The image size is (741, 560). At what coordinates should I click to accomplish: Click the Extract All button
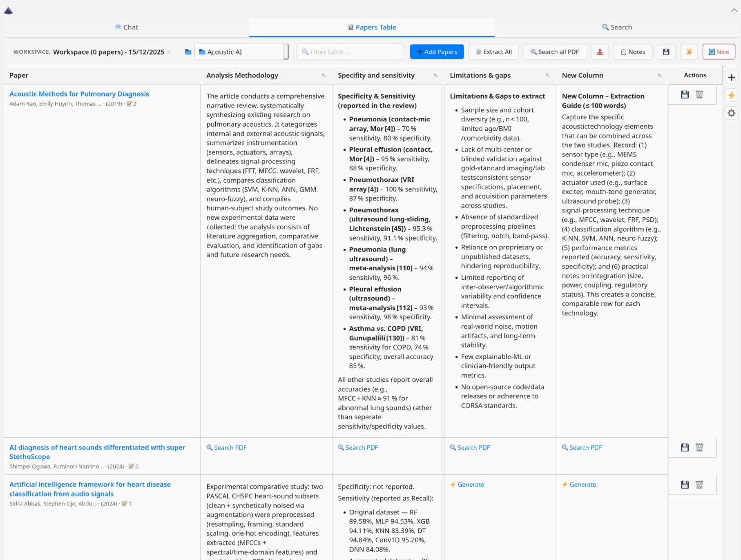click(493, 52)
